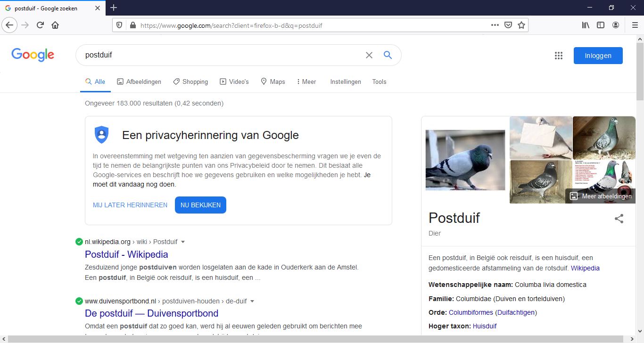Share the Postduif knowledge panel
The width and height of the screenshot is (644, 343).
619,219
